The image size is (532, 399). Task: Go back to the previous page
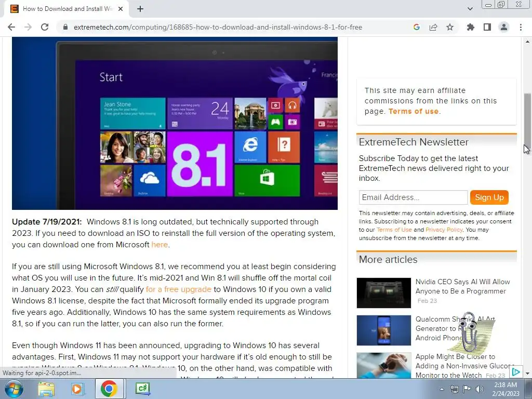click(11, 27)
